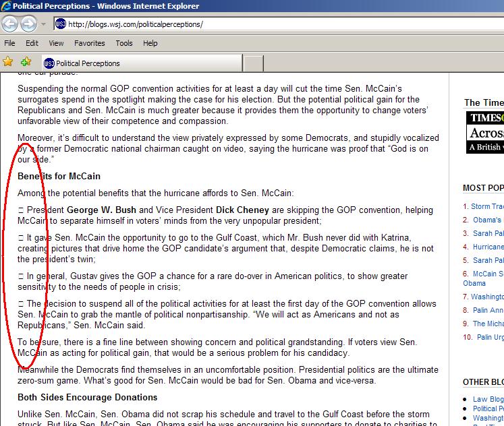Open the Law Blog link
Screen dimensions: 504x426
point(488,399)
